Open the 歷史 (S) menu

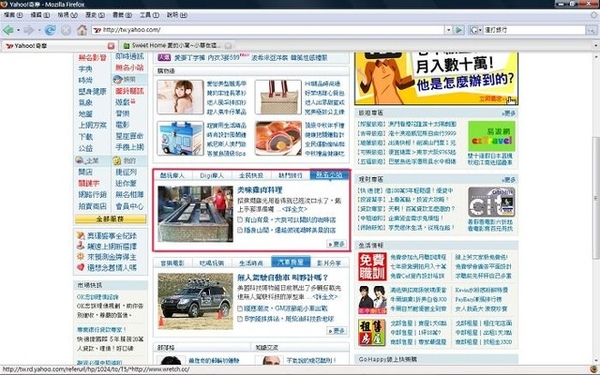[x=95, y=15]
